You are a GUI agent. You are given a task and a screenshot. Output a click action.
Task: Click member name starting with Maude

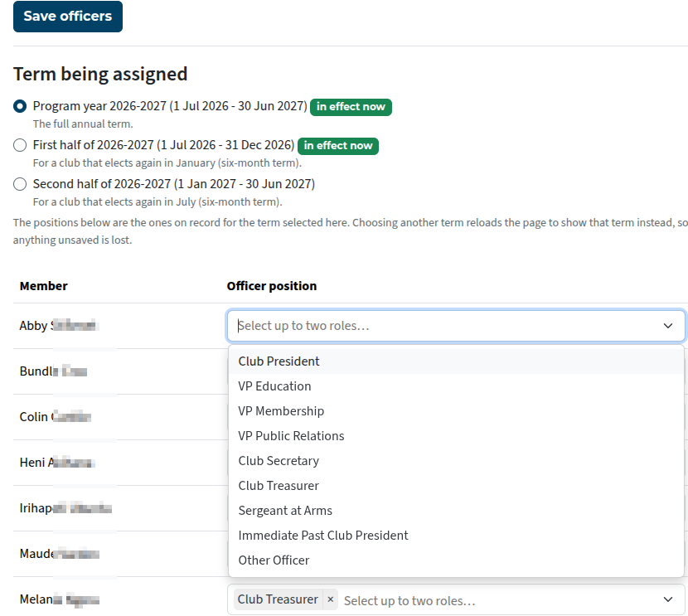point(59,554)
